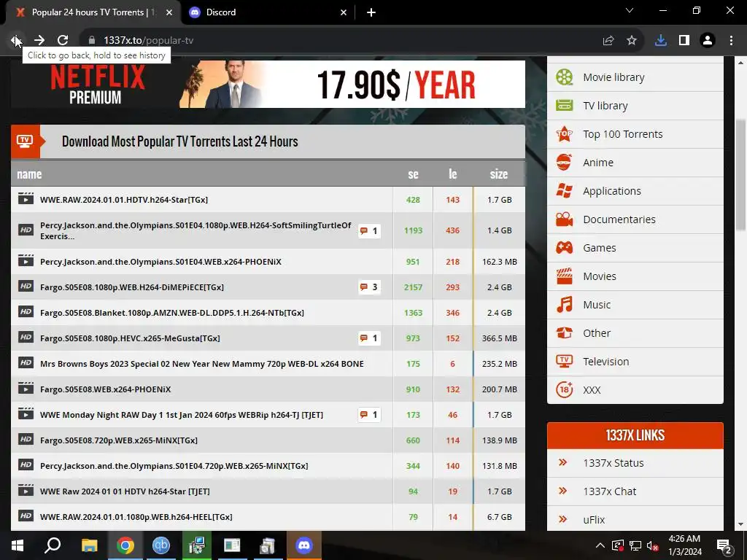Viewport: 747px width, 560px height.
Task: Click the browser back arrow
Action: click(x=16, y=41)
